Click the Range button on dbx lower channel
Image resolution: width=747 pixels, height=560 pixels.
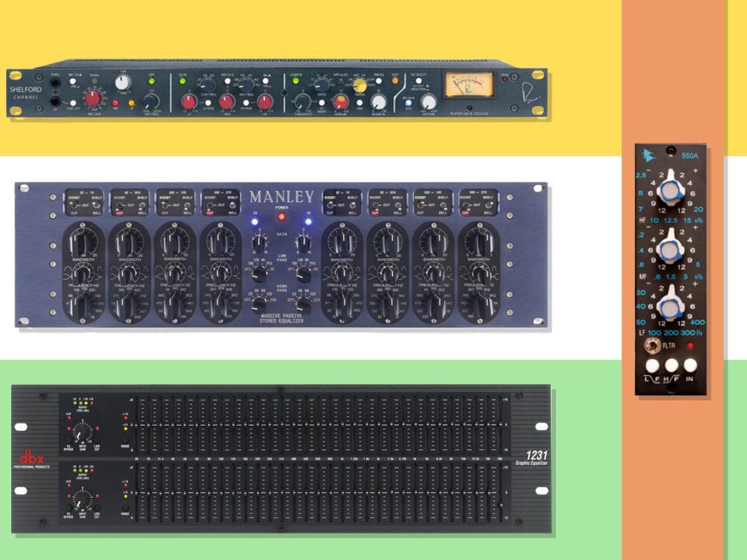click(126, 507)
